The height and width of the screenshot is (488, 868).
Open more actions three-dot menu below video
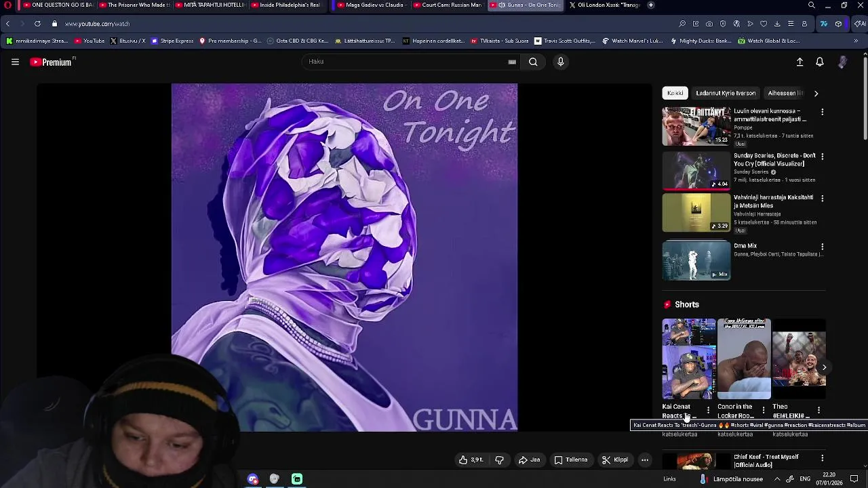[x=645, y=460]
